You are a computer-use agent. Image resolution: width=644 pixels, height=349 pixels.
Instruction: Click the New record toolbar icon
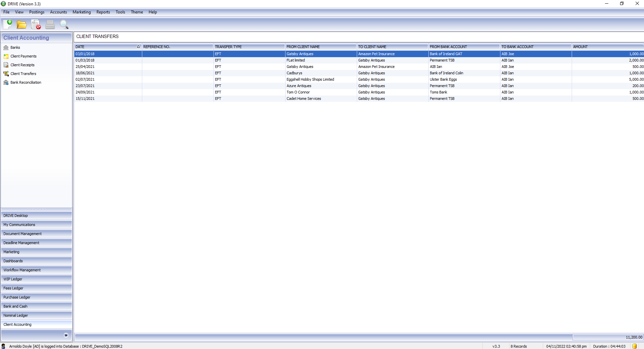[8, 24]
